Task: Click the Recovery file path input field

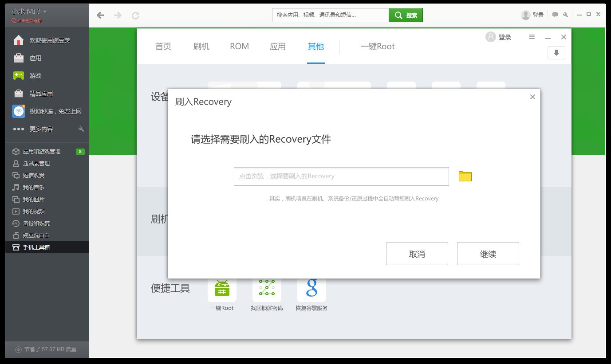Action: tap(341, 176)
